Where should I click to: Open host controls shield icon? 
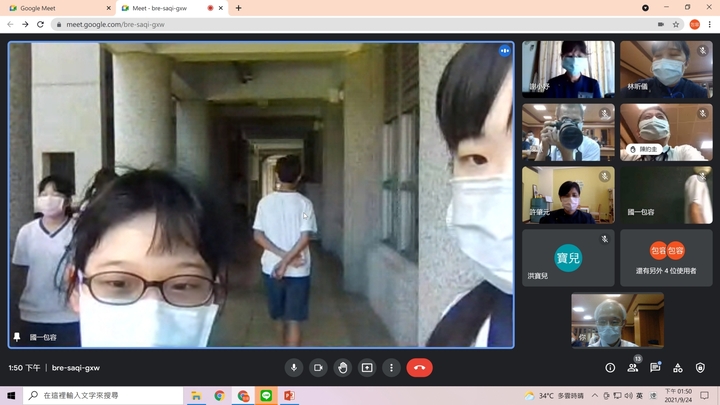click(x=699, y=367)
